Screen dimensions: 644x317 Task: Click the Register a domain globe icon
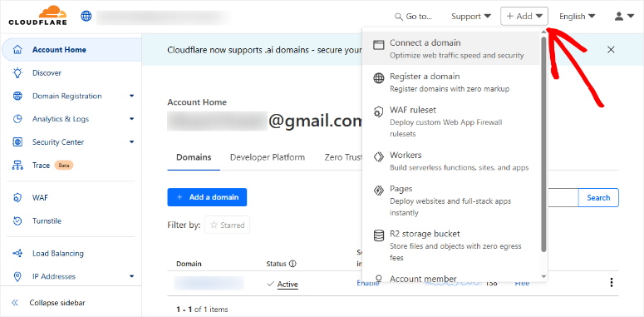378,78
